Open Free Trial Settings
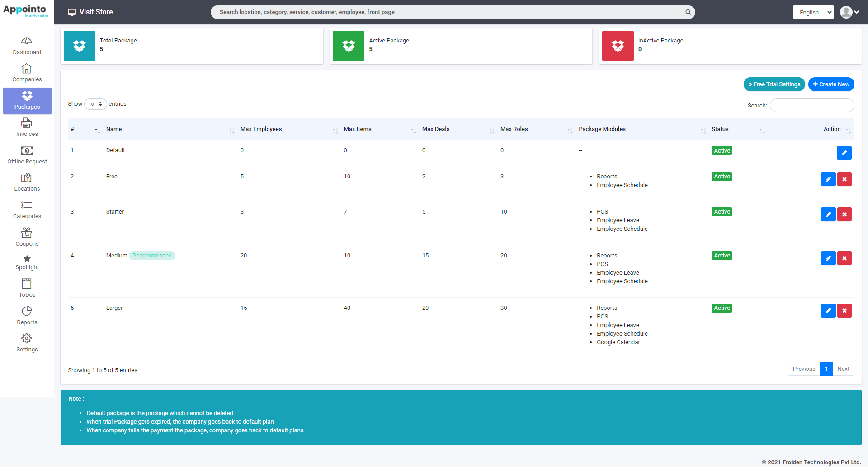 point(774,84)
